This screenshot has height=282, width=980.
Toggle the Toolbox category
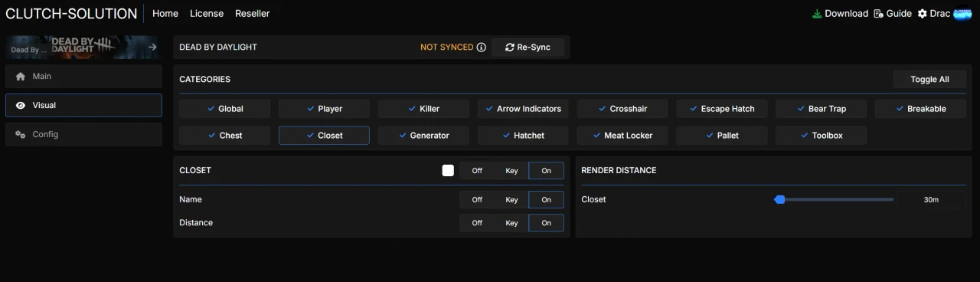pyautogui.click(x=821, y=136)
